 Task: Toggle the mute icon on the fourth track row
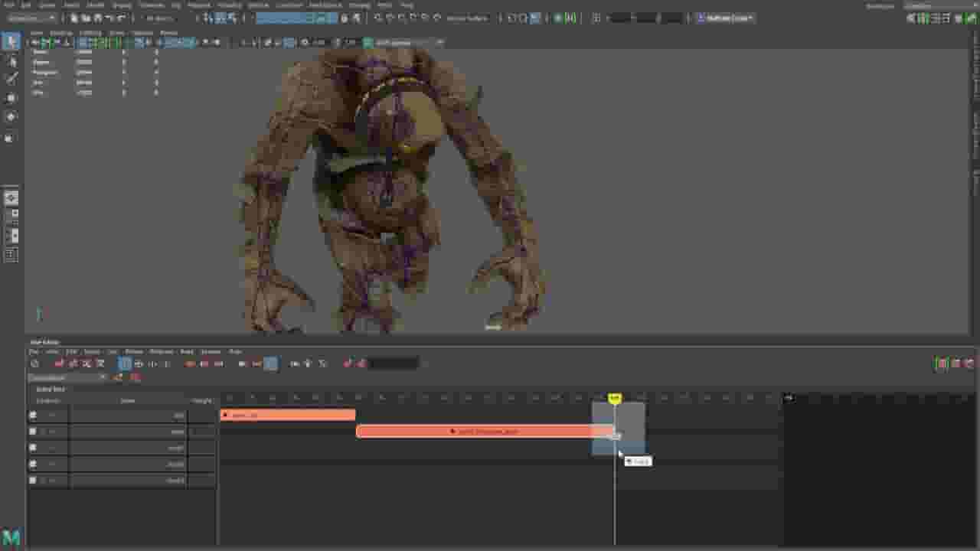pyautogui.click(x=33, y=464)
